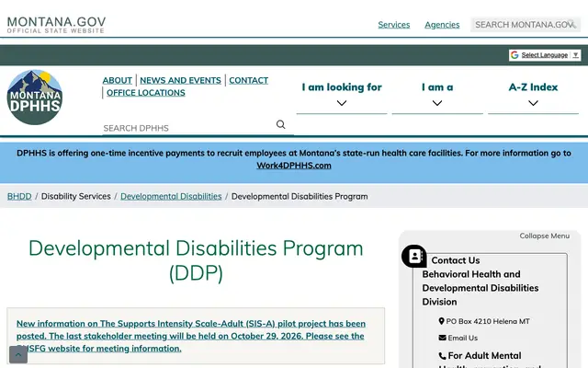Click the map pin icon beside PO Box

pyautogui.click(x=441, y=321)
